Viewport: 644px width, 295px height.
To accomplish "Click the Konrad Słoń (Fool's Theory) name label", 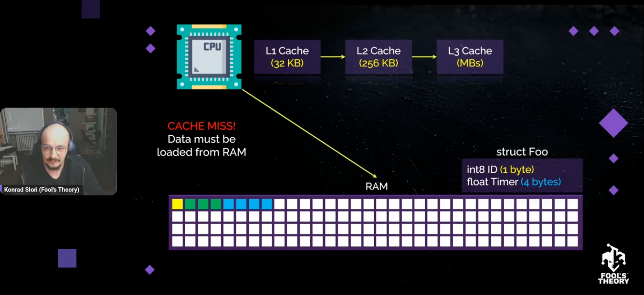I will pyautogui.click(x=42, y=189).
